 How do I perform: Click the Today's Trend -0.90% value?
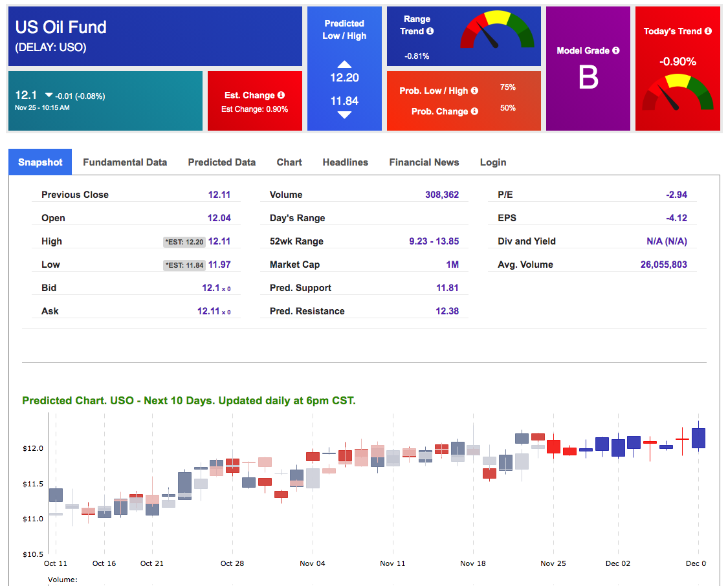click(678, 61)
